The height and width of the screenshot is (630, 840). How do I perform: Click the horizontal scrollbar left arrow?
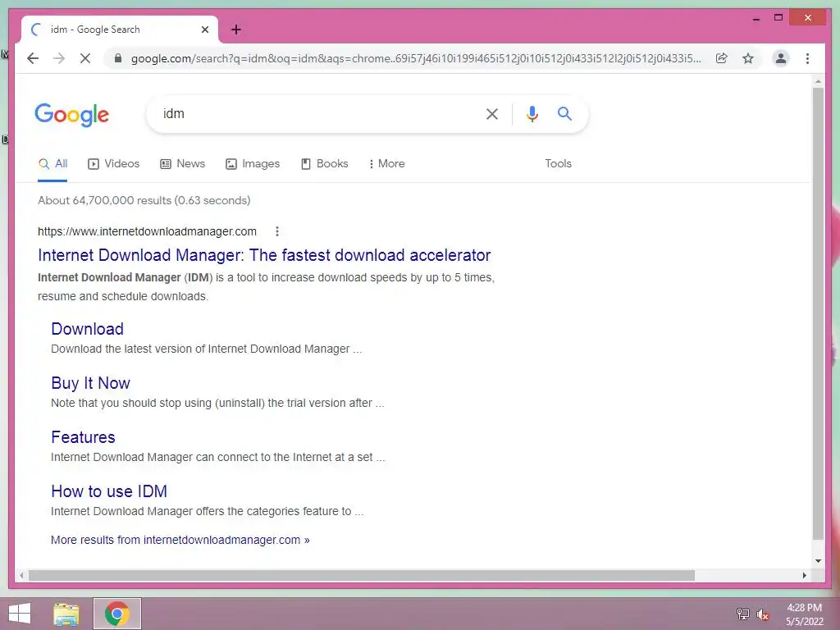21,575
